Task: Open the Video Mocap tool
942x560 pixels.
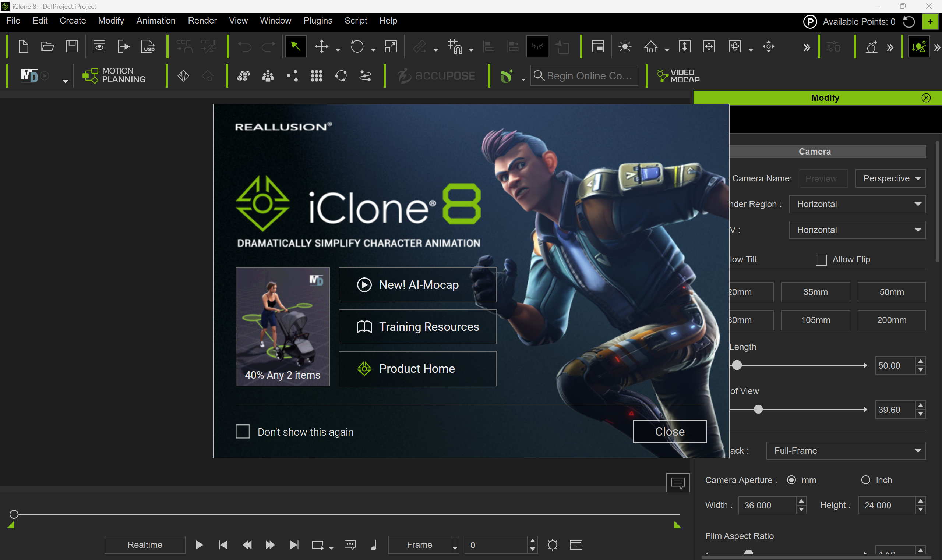Action: (x=678, y=76)
